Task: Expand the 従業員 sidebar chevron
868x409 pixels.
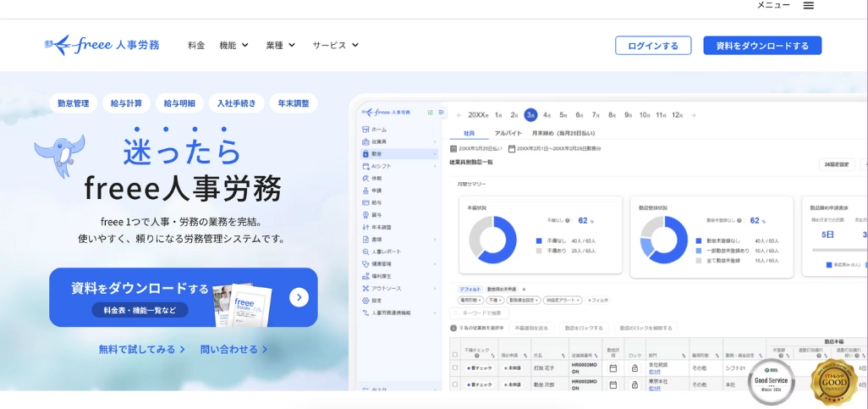Action: pyautogui.click(x=435, y=142)
